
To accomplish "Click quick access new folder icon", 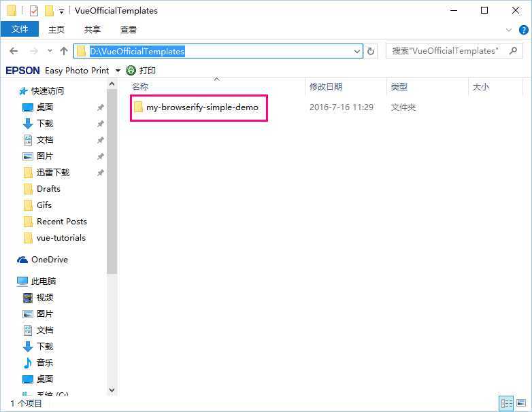I will point(49,11).
